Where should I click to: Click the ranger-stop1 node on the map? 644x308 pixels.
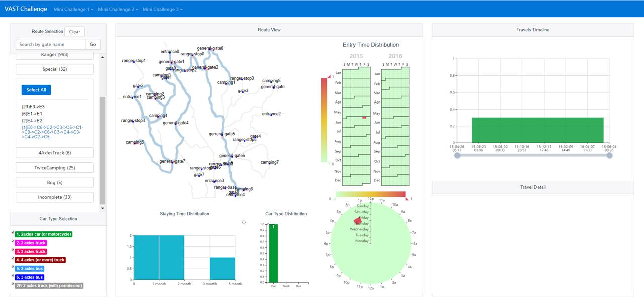coord(134,61)
